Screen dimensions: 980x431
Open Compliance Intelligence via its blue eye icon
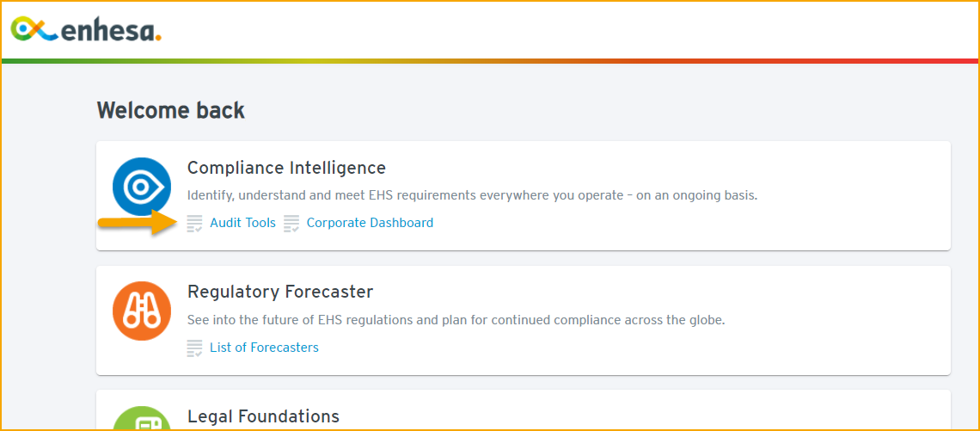[142, 187]
